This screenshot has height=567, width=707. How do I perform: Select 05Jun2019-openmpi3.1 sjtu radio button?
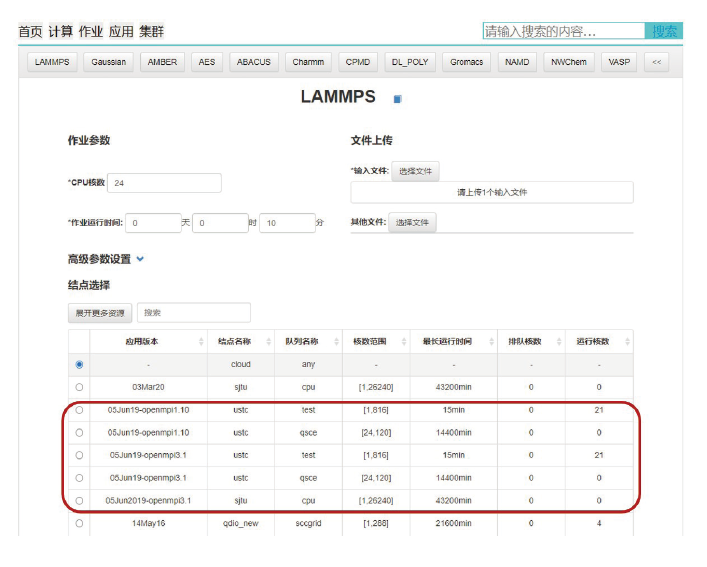[79, 501]
